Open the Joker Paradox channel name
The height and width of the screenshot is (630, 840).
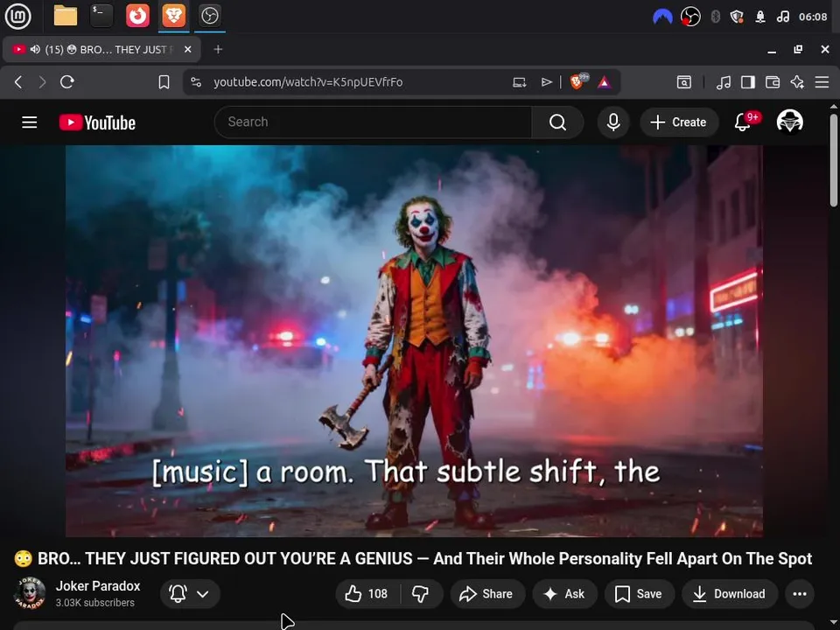click(x=98, y=585)
